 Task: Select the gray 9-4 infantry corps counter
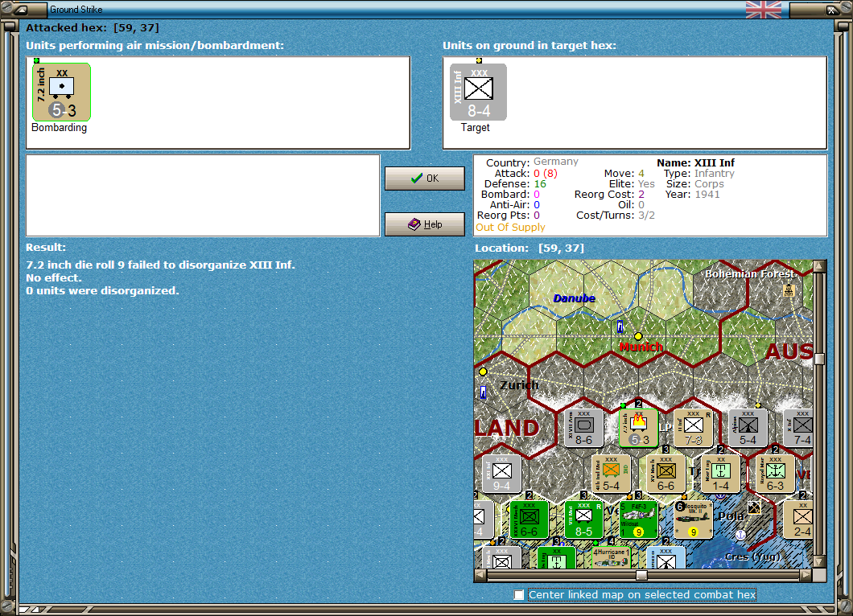point(501,474)
